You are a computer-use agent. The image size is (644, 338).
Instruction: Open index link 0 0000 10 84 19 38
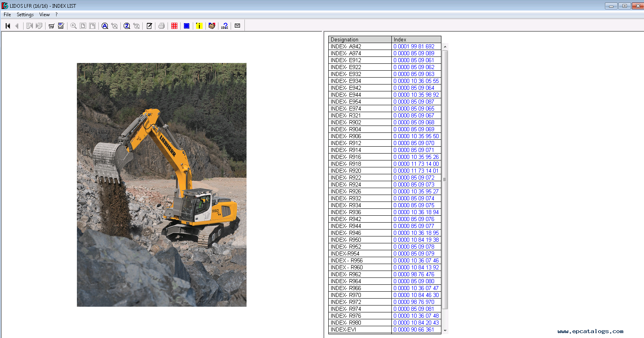point(416,240)
